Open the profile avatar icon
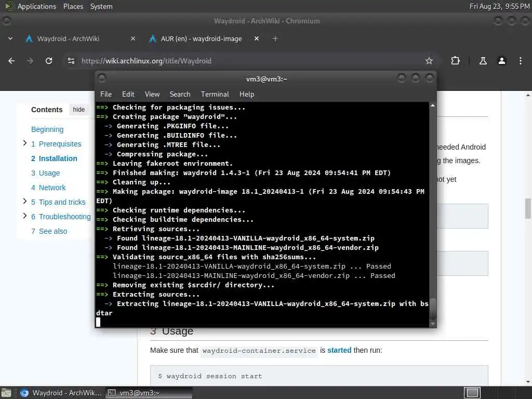This screenshot has width=532, height=399. 502,61
